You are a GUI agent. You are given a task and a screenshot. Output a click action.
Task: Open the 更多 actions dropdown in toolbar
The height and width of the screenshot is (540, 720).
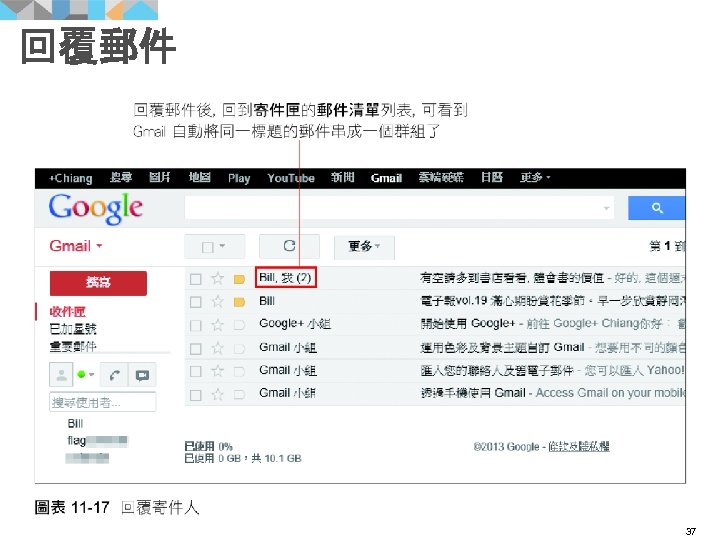(x=364, y=247)
